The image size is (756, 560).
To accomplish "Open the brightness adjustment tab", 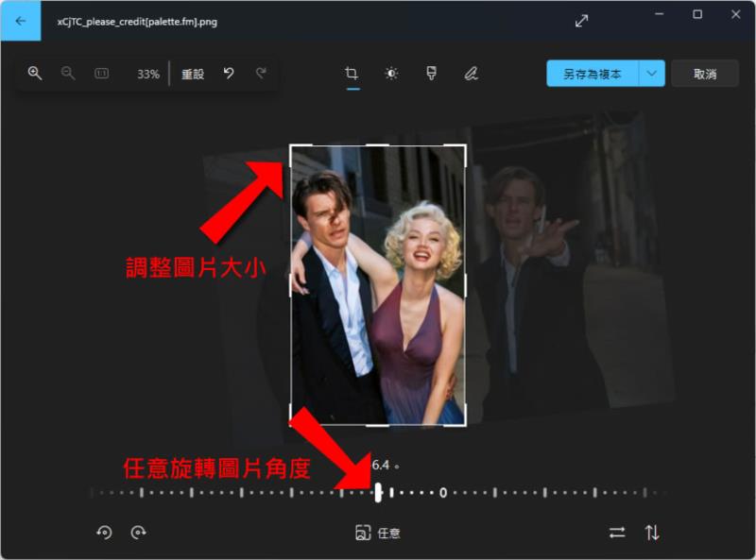I will [391, 74].
